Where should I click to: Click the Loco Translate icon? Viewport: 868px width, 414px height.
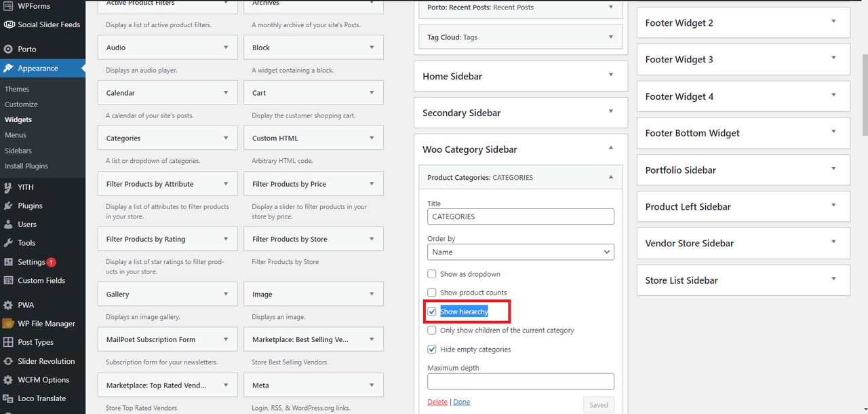[8, 398]
